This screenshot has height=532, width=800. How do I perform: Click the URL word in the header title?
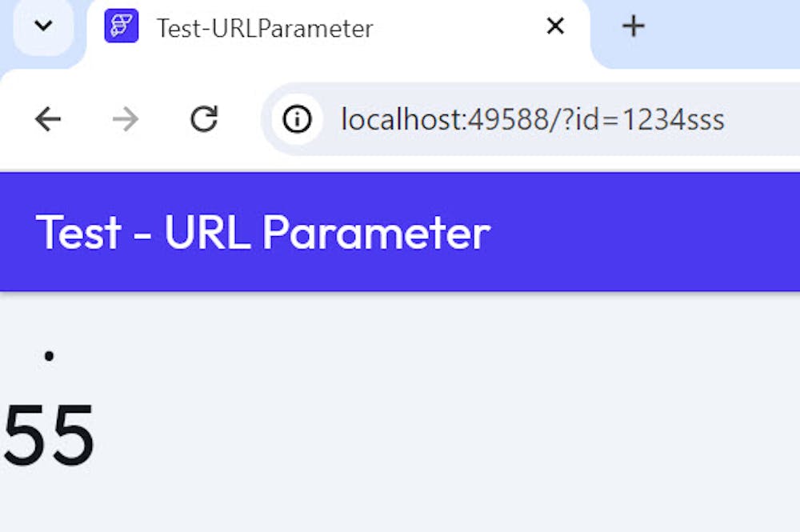tap(208, 233)
